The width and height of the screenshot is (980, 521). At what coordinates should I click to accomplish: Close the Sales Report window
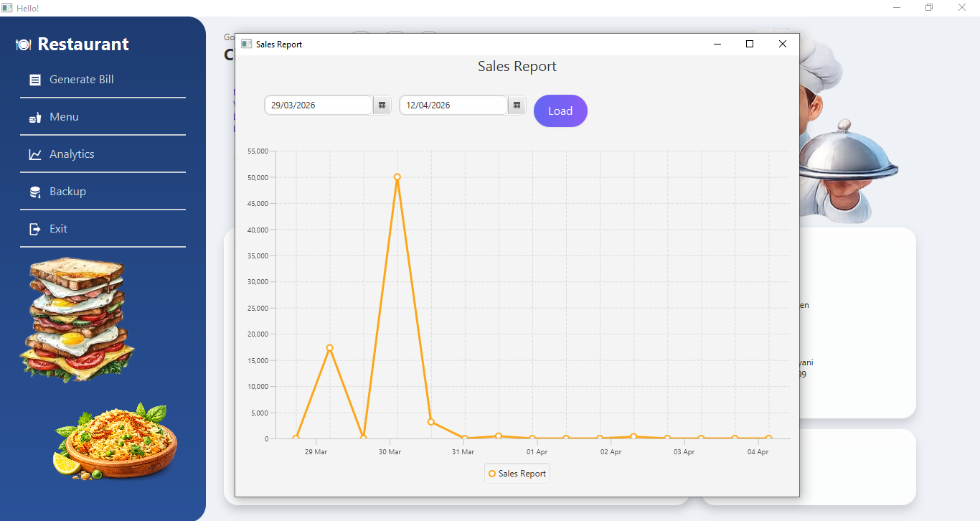pos(783,44)
